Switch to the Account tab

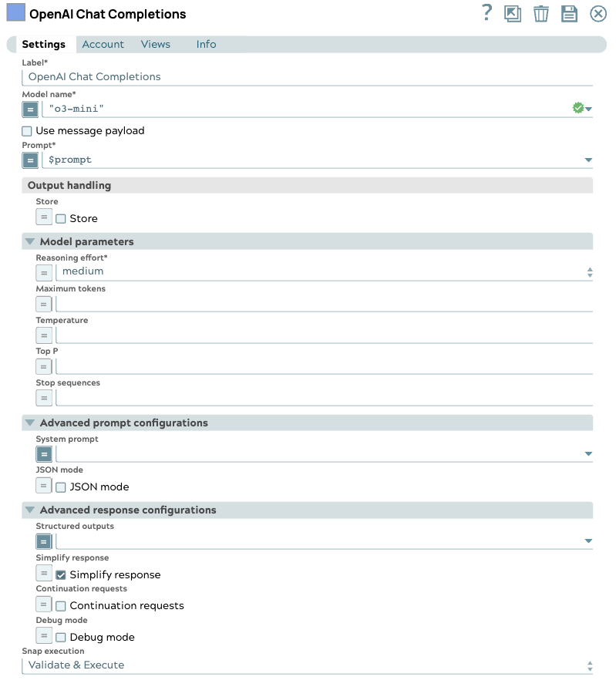point(103,45)
